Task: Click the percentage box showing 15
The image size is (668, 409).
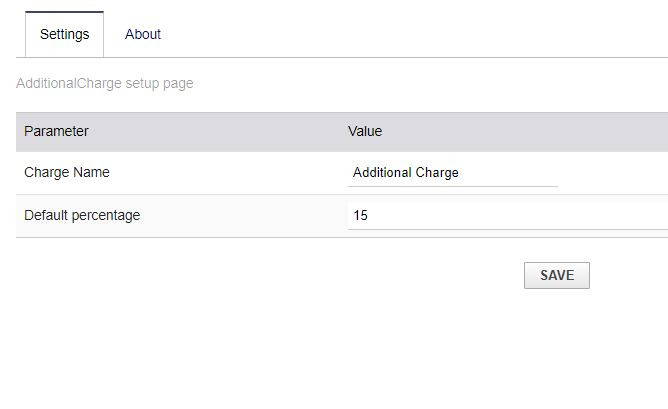Action: pyautogui.click(x=507, y=215)
